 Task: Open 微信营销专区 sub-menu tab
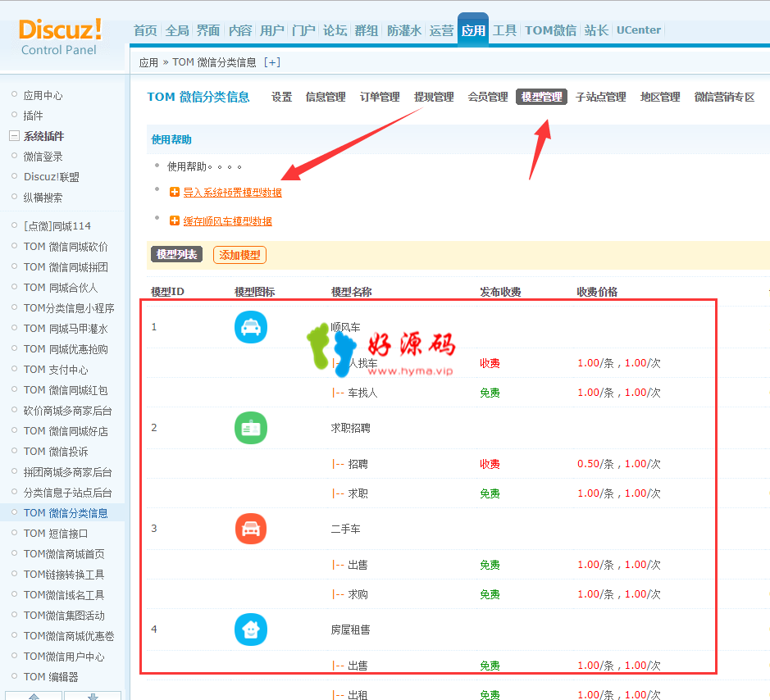[x=724, y=98]
